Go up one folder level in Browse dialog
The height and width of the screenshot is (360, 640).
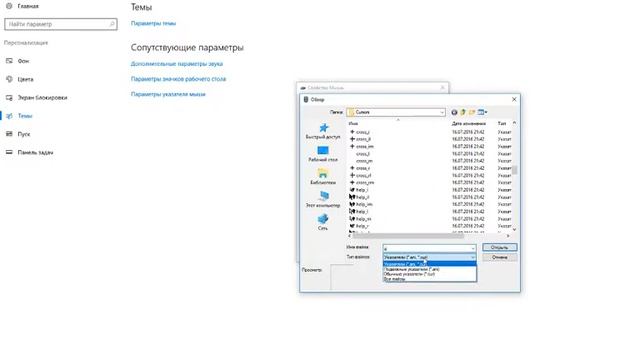(463, 112)
